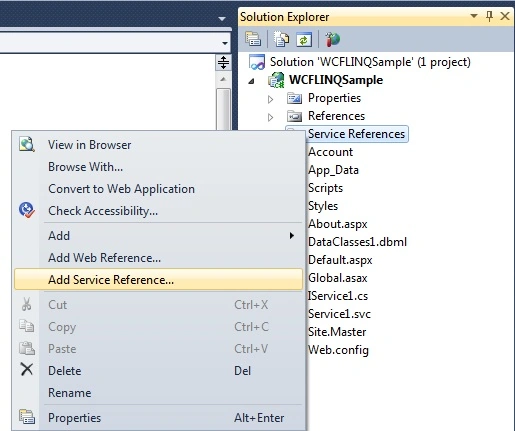Screen dimensions: 515x431
Task: Select the Default.aspx file
Action: pyautogui.click(x=340, y=260)
